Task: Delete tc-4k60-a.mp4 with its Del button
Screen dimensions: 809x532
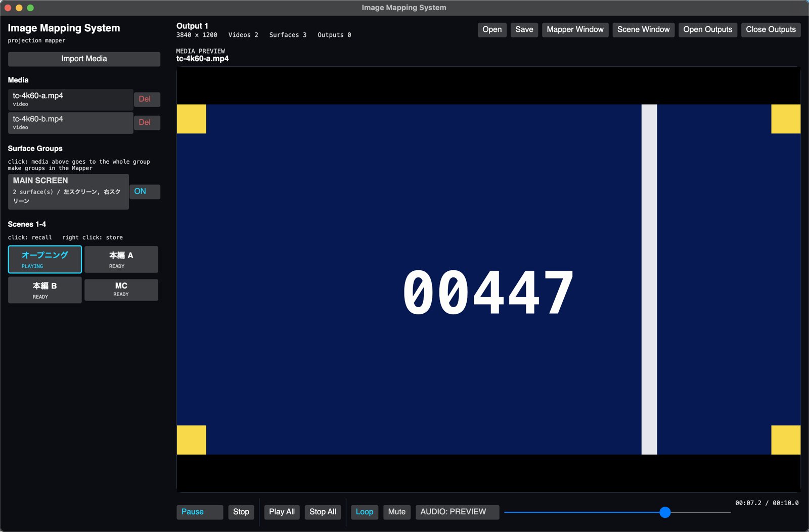Action: 147,99
